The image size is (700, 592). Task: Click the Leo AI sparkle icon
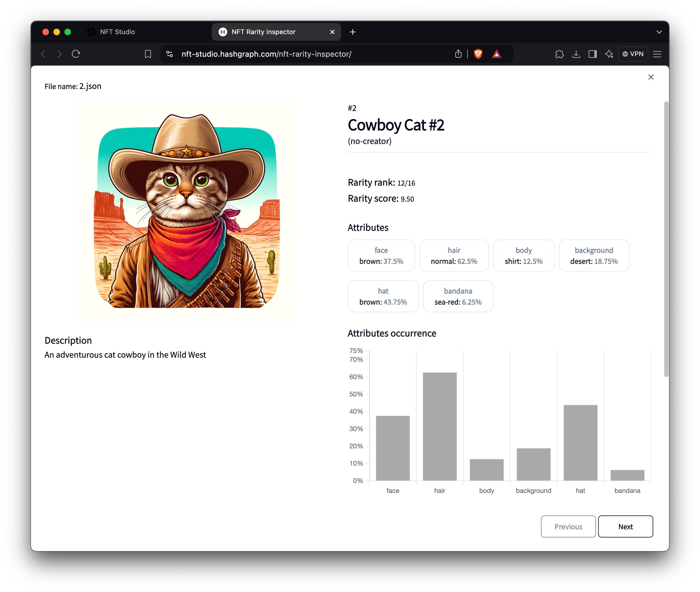coord(609,54)
